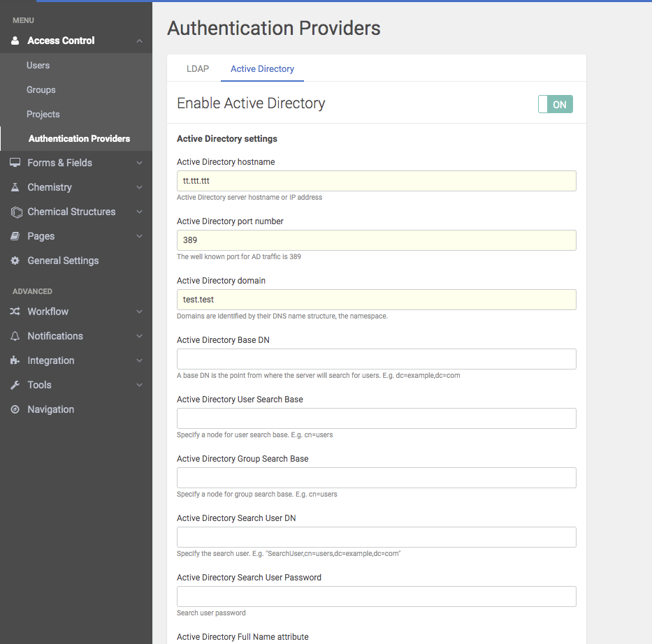Click the General Settings gear icon

[x=15, y=261]
